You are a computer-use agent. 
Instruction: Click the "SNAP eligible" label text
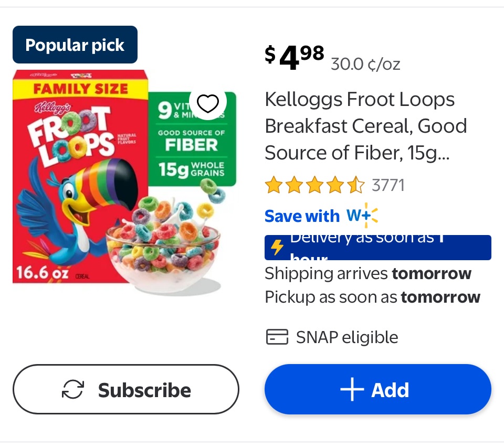pyautogui.click(x=347, y=337)
